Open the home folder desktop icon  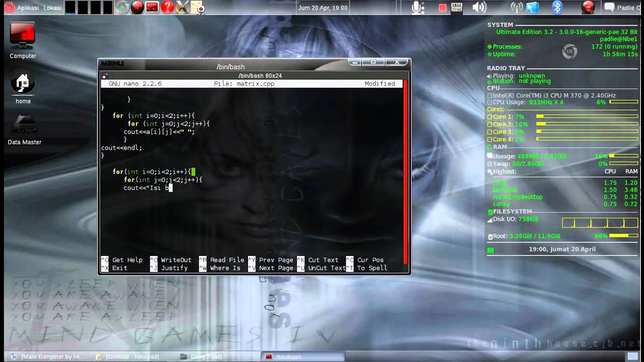[23, 86]
